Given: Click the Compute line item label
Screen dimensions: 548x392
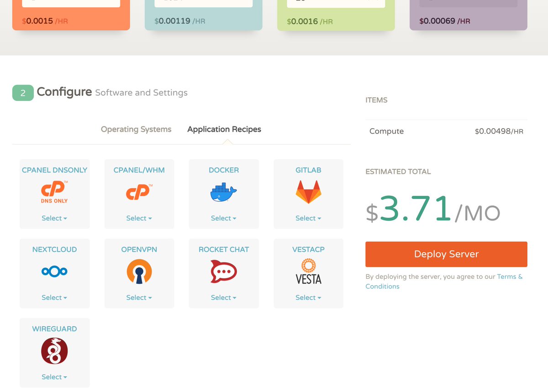Looking at the screenshot, I should [x=386, y=131].
